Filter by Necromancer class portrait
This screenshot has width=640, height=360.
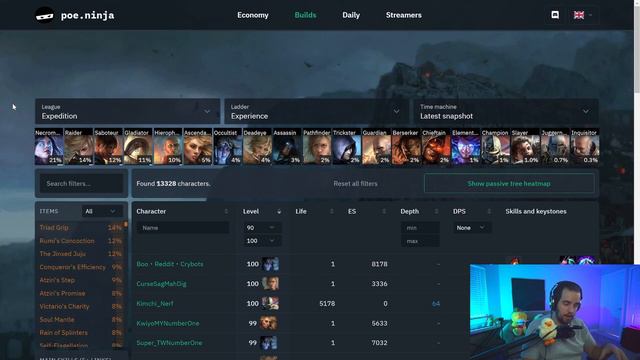click(49, 147)
